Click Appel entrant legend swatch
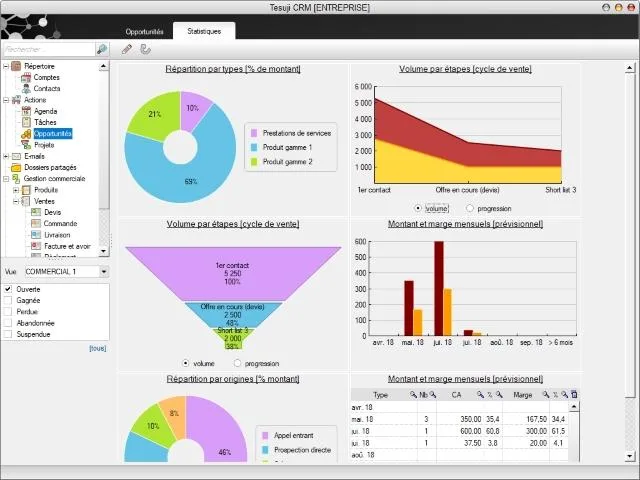Image resolution: width=640 pixels, height=480 pixels. pyautogui.click(x=265, y=436)
